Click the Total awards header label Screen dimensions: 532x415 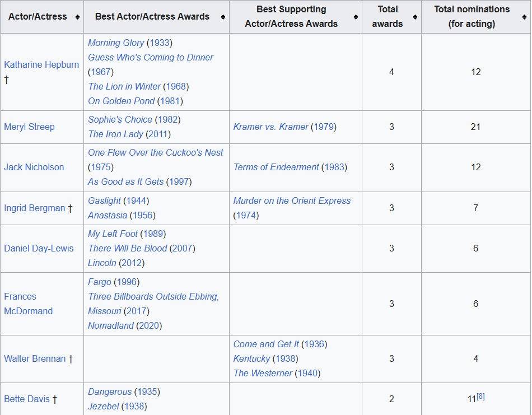[x=388, y=17]
